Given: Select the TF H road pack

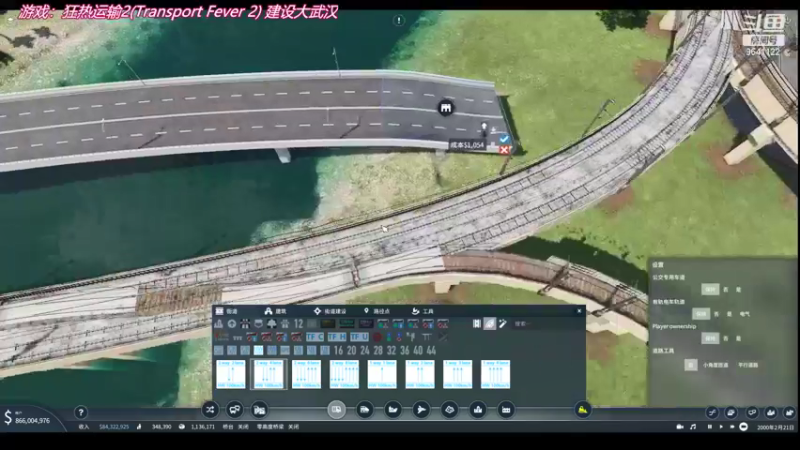Looking at the screenshot, I should click(x=337, y=337).
